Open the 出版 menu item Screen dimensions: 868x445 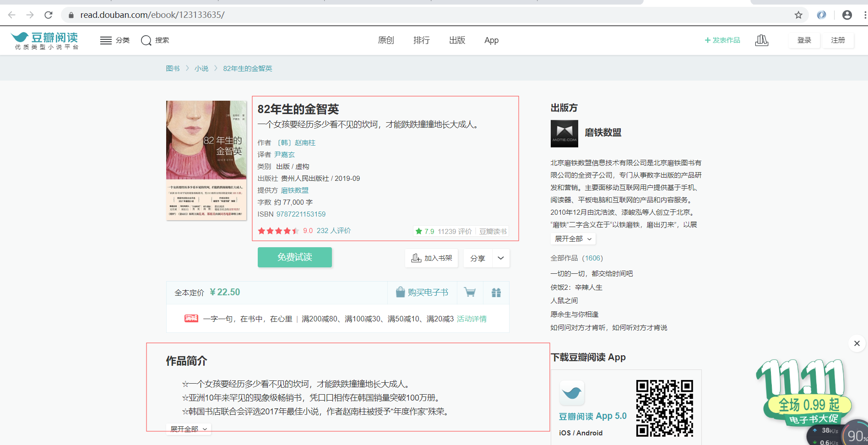click(x=456, y=40)
